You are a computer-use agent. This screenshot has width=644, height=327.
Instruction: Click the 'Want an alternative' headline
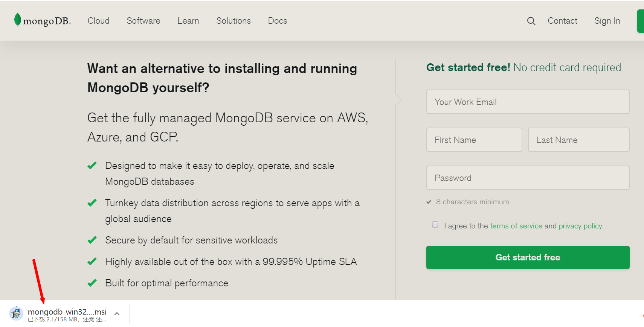tap(222, 78)
